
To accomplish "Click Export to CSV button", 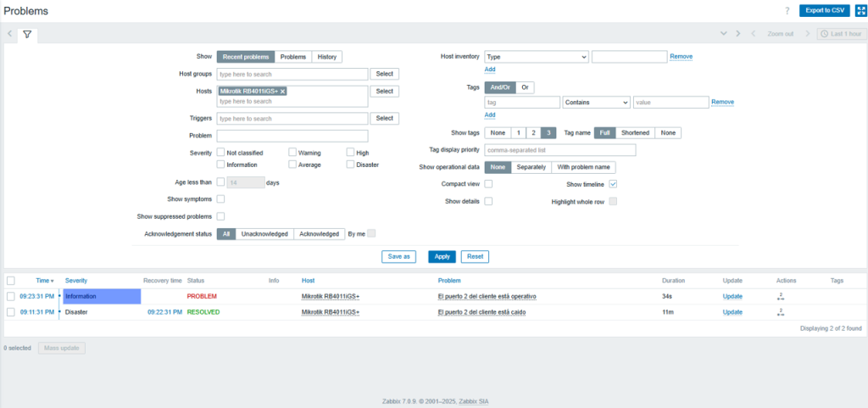I will point(824,10).
